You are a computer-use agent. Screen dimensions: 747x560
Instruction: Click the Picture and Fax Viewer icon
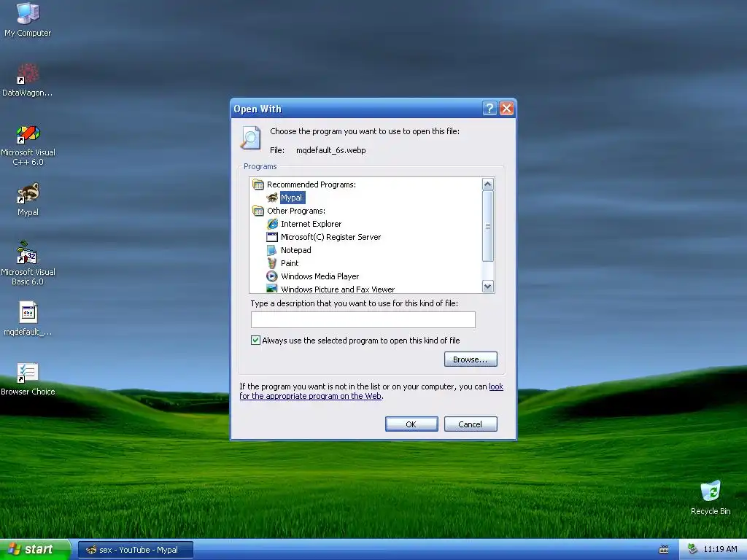[272, 289]
